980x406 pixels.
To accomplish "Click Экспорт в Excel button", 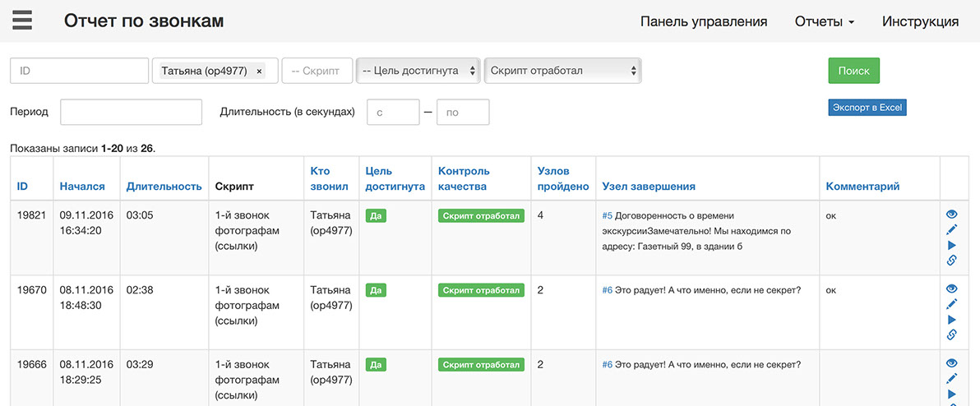I will [867, 108].
